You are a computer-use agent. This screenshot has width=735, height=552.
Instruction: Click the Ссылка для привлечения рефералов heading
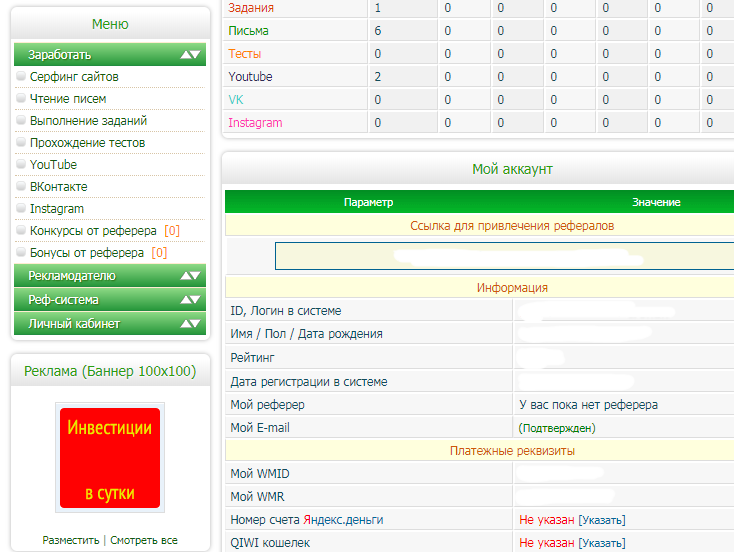[512, 226]
